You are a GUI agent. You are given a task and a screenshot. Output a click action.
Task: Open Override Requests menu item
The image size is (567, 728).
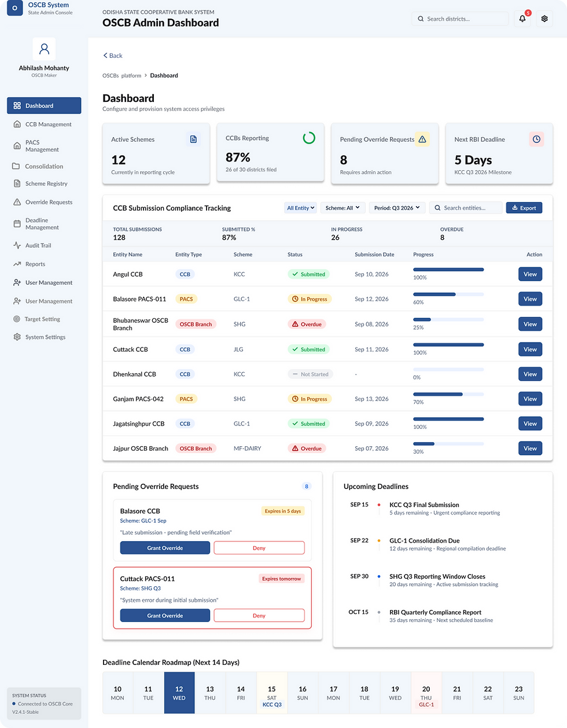click(44, 202)
